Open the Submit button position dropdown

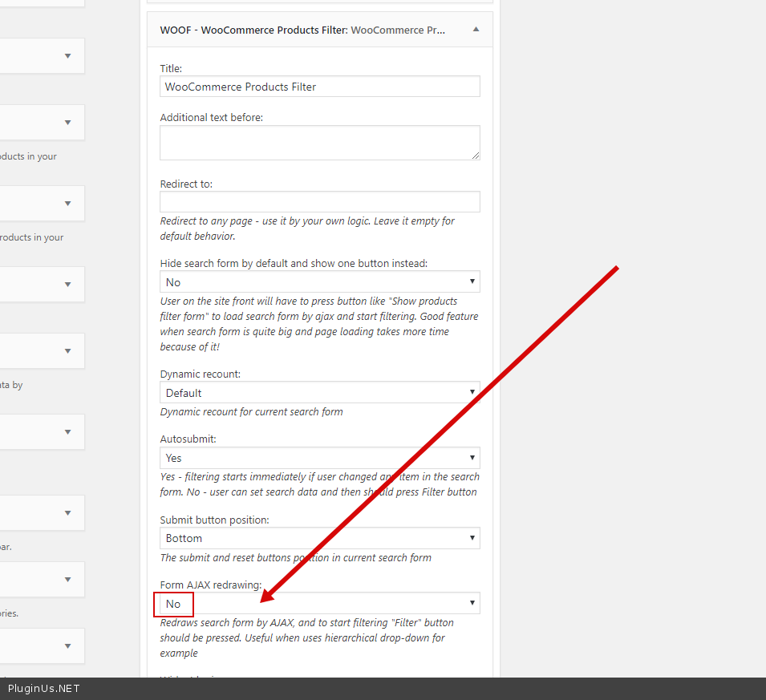click(x=319, y=538)
